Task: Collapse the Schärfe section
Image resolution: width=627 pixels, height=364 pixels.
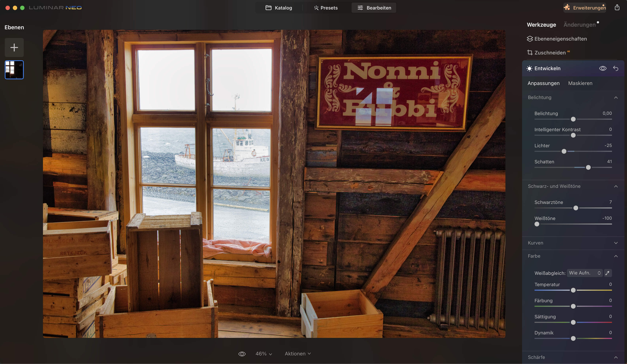Action: [x=616, y=357]
